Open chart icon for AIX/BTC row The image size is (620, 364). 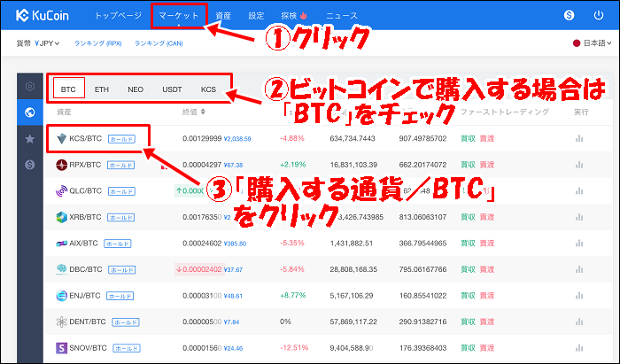(579, 243)
